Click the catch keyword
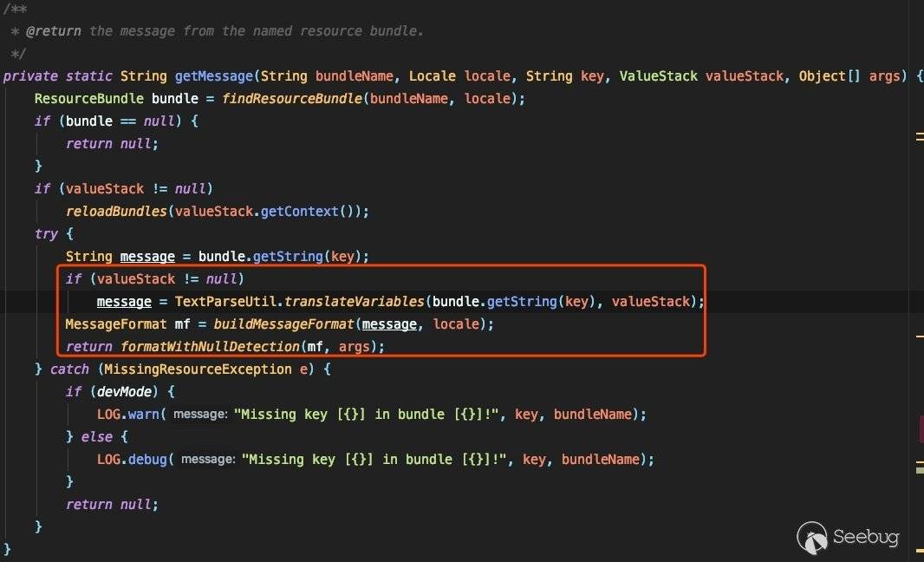The image size is (924, 562). [69, 369]
